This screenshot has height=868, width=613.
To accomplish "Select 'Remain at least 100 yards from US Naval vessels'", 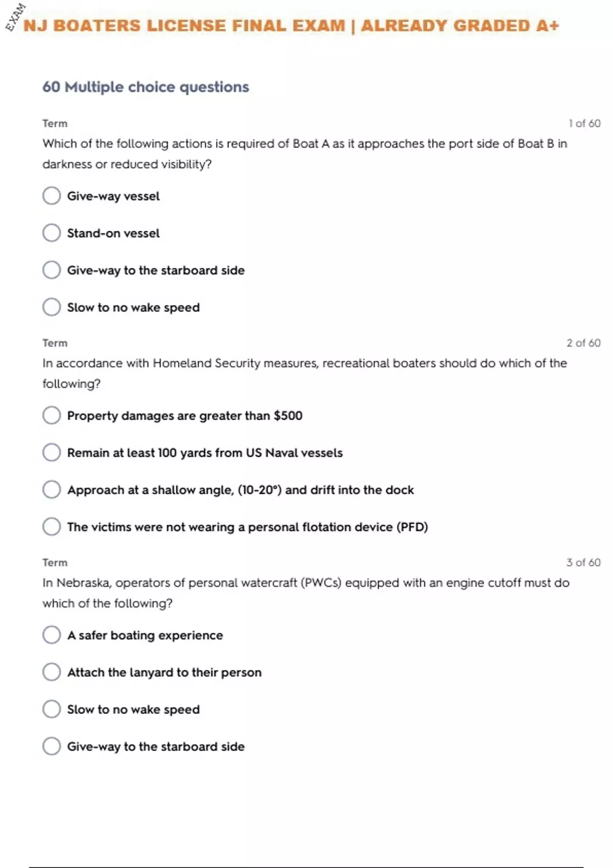I will [x=52, y=452].
